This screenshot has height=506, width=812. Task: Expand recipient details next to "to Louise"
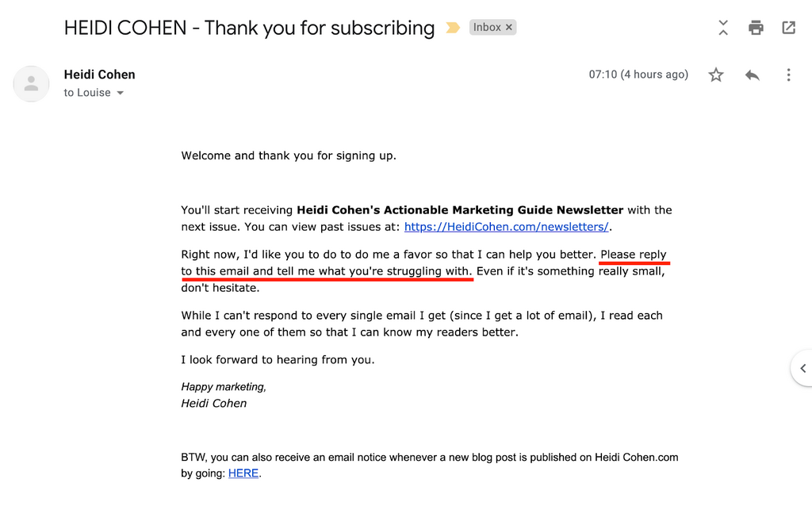click(121, 94)
